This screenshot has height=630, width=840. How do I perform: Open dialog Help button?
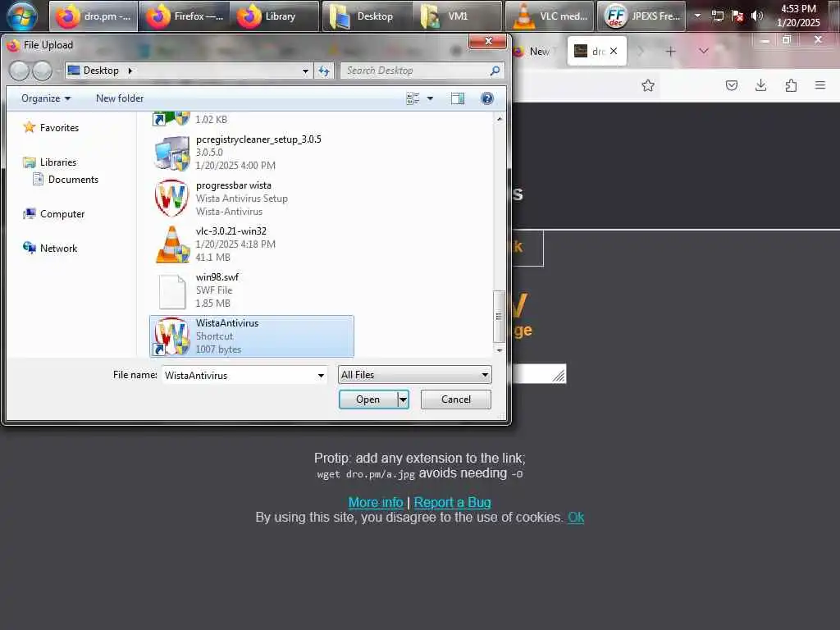pos(487,98)
